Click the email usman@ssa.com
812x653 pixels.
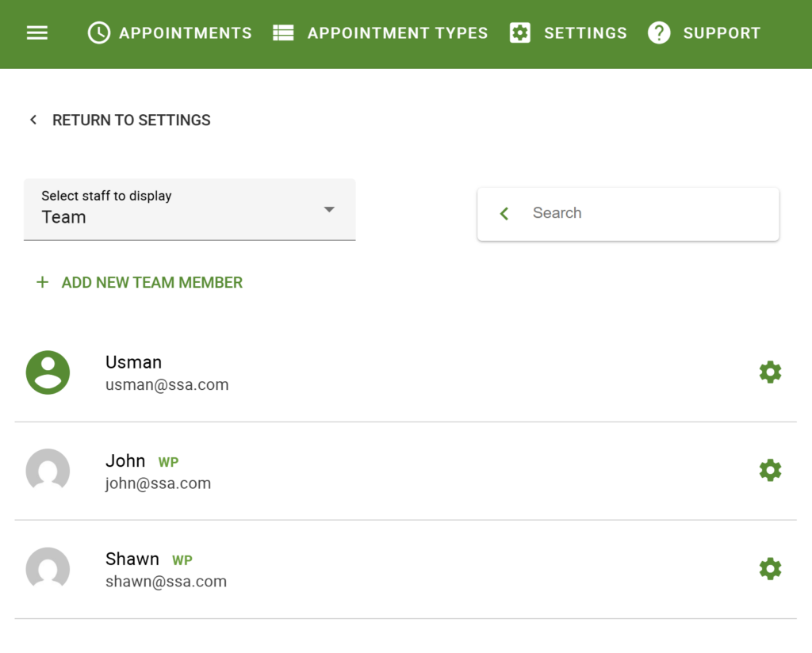[x=167, y=385]
